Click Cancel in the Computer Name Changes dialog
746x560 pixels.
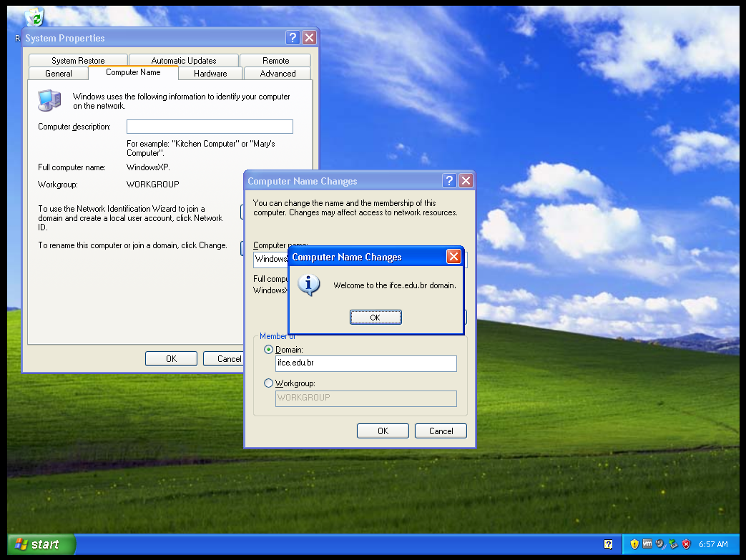pyautogui.click(x=441, y=431)
